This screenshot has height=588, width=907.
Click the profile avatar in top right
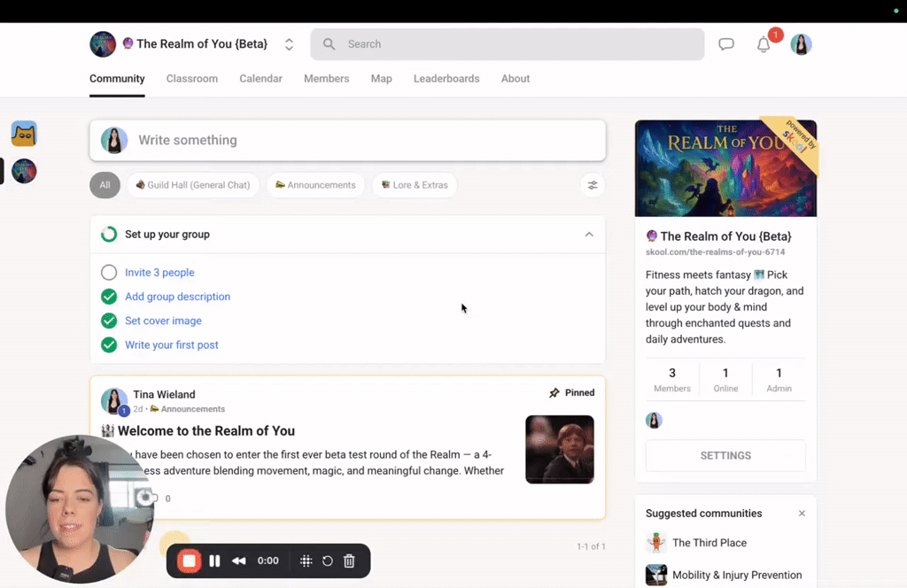tap(801, 44)
